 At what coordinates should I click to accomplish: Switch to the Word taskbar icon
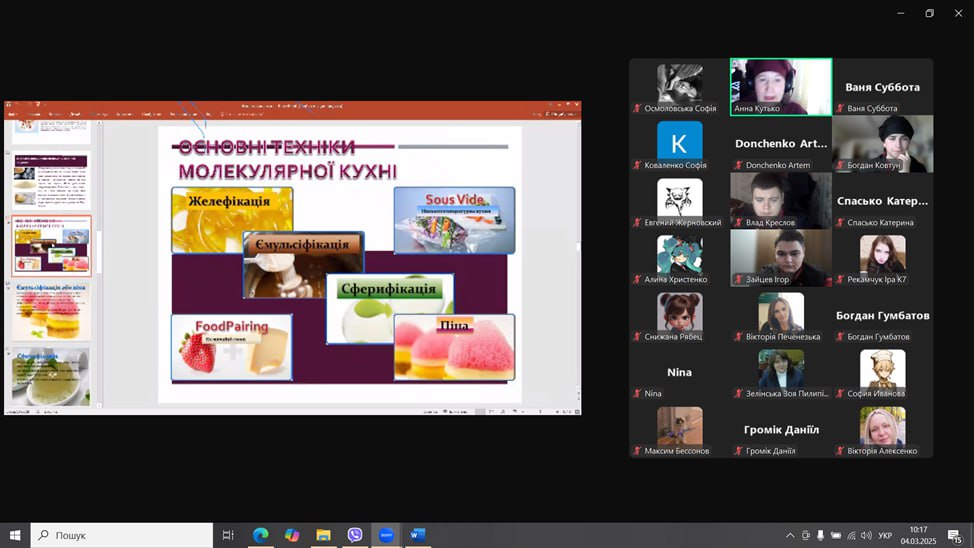(417, 535)
